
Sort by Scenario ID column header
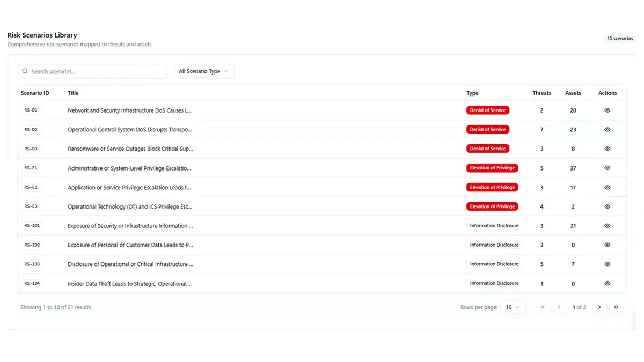point(35,93)
